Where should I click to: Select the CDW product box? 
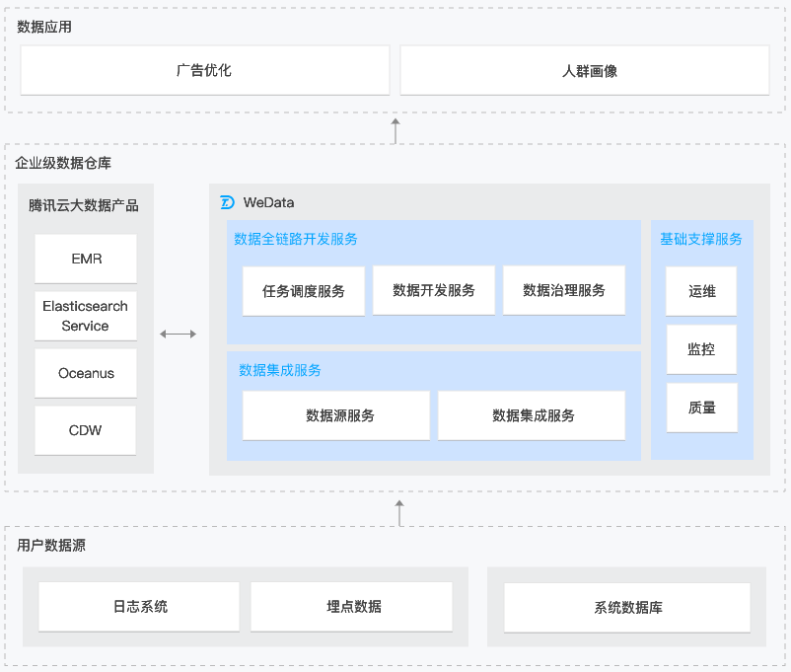pyautogui.click(x=85, y=430)
